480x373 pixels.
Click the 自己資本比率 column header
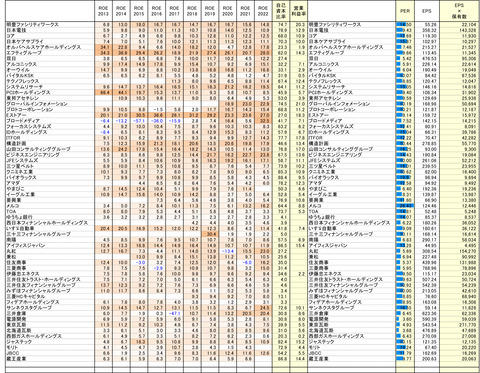pos(281,11)
